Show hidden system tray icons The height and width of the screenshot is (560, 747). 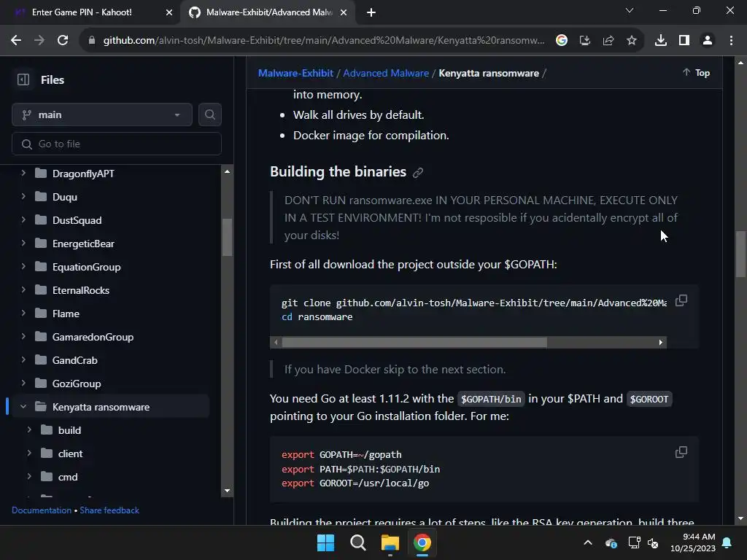[588, 542]
